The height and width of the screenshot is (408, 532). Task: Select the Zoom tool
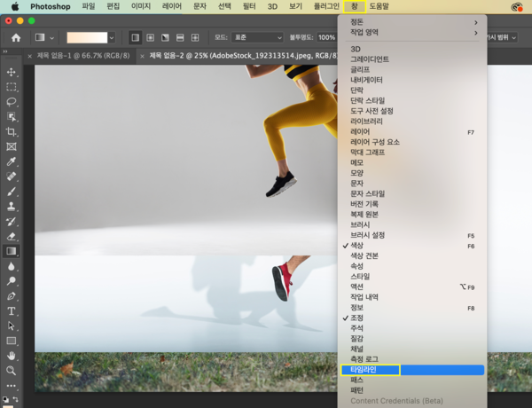click(x=12, y=371)
